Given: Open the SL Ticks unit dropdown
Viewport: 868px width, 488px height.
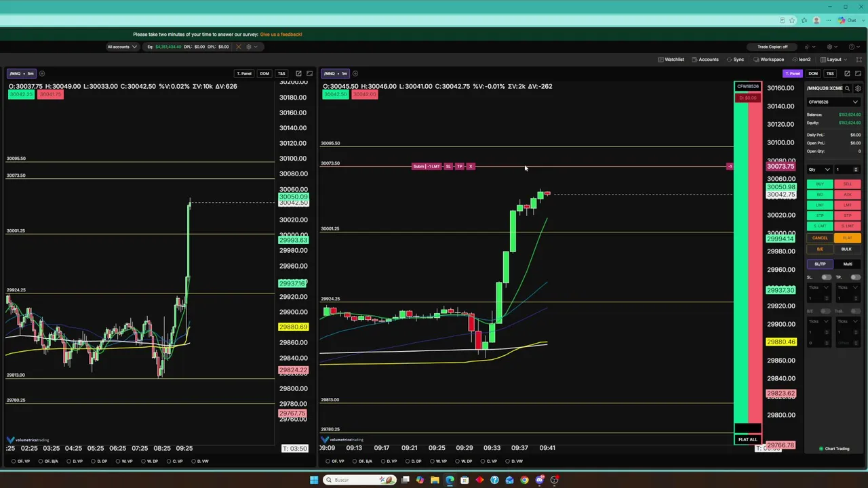Looking at the screenshot, I should click(x=818, y=287).
